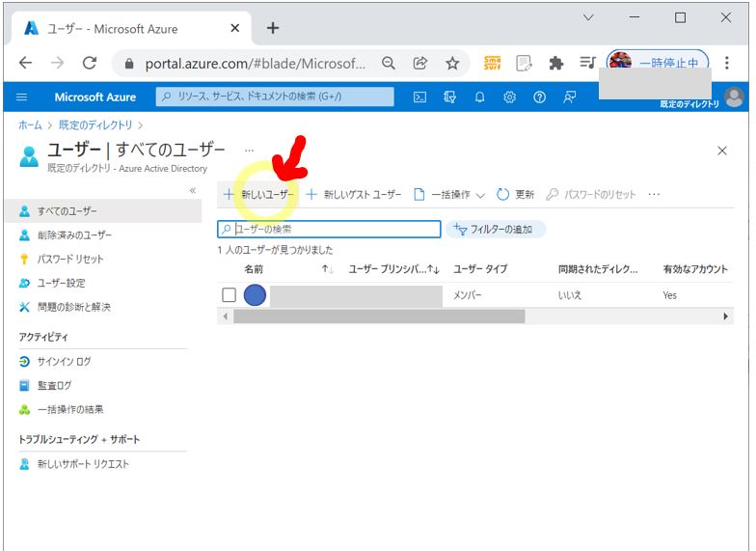The height and width of the screenshot is (551, 756).
Task: Click the browser forward arrow
Action: [x=57, y=63]
